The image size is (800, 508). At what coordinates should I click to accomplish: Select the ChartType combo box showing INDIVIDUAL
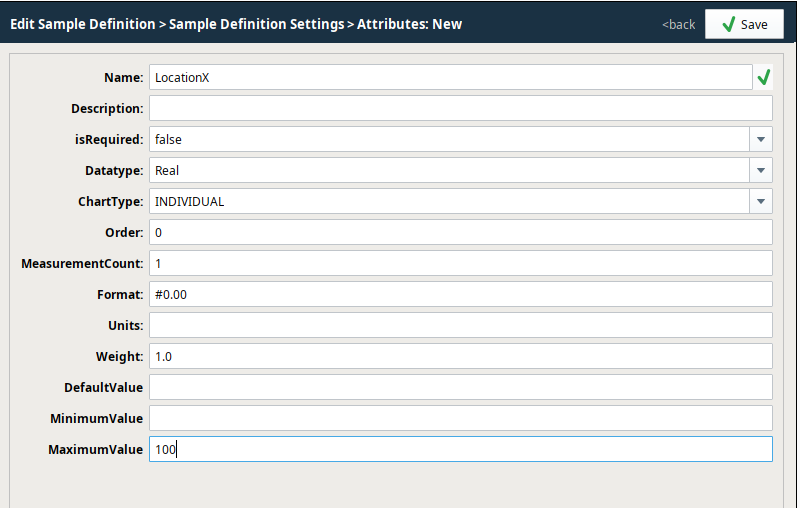(x=448, y=202)
